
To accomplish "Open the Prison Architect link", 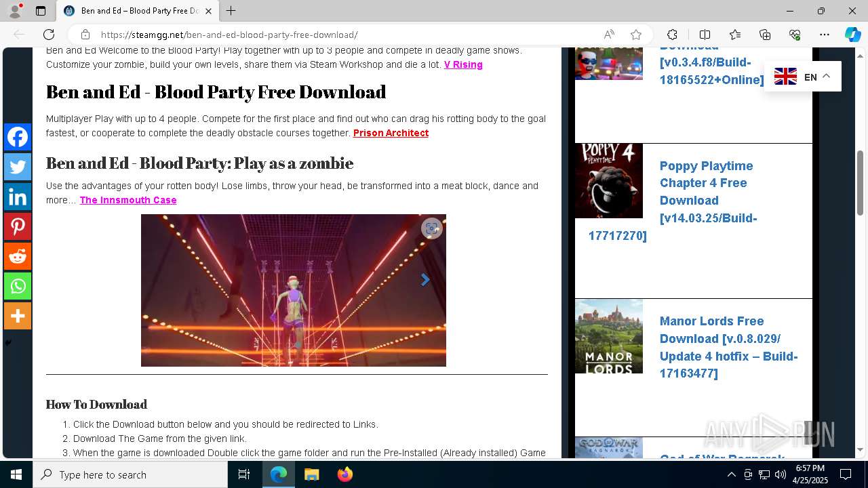I will (x=391, y=133).
